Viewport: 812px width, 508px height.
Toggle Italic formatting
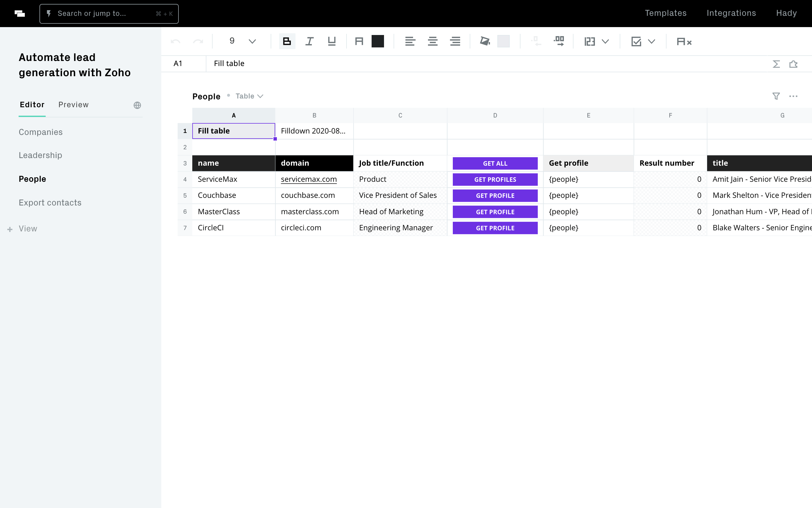coord(309,41)
